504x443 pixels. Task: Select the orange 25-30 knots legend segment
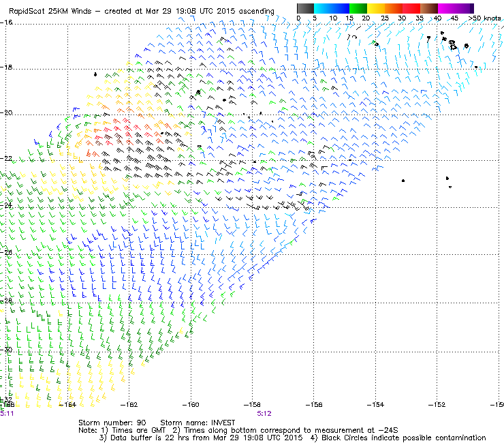click(394, 8)
